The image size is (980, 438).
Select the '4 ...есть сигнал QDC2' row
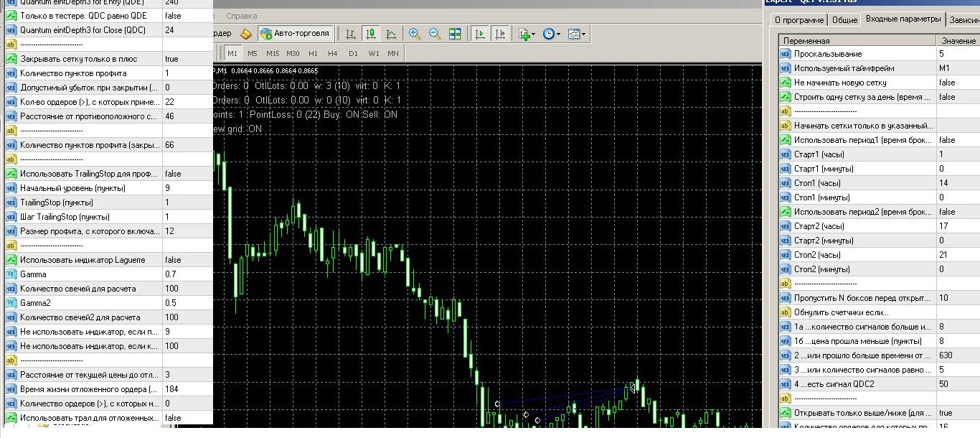[x=879, y=384]
